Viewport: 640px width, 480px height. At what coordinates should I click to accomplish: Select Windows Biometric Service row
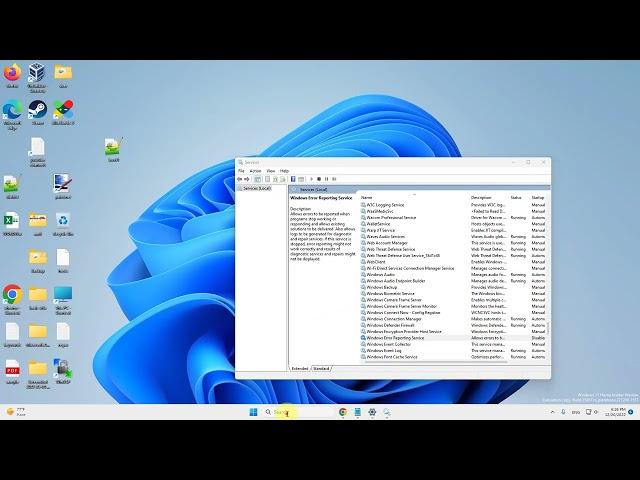point(453,293)
